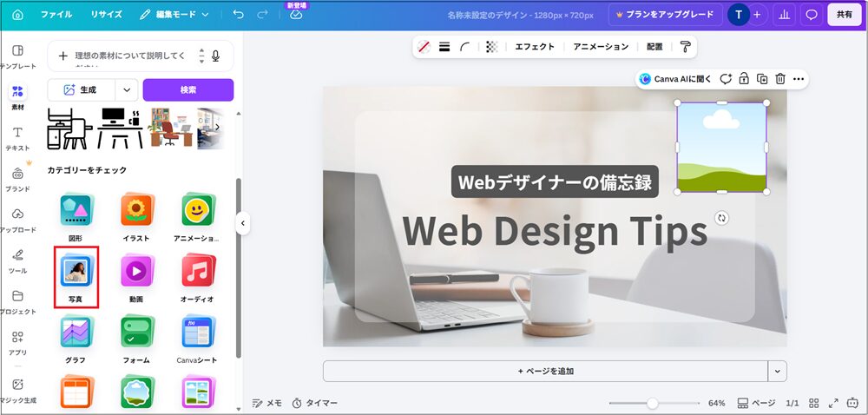Expand dropdown next to 生成

coord(127,89)
